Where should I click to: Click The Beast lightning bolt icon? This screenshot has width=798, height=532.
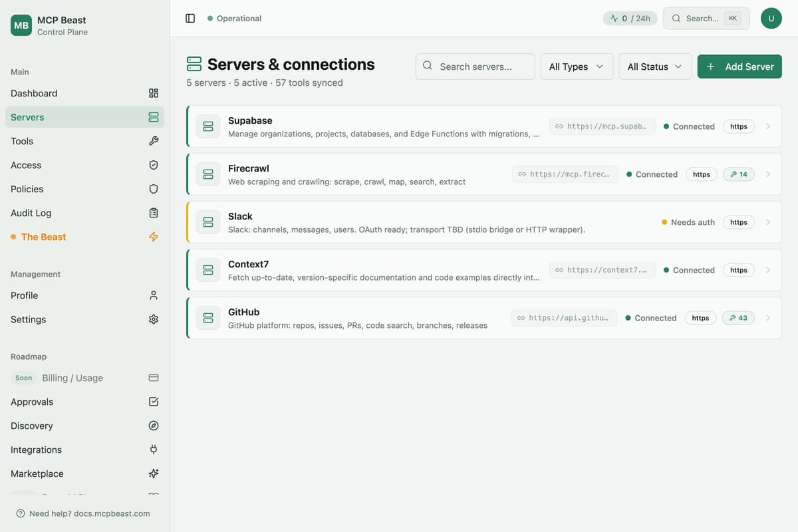pyautogui.click(x=154, y=237)
